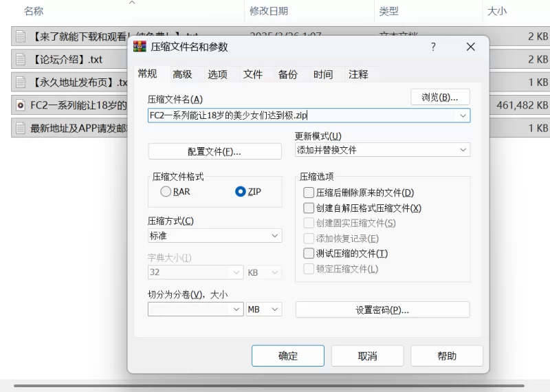The width and height of the screenshot is (550, 392).
Task: Click the file icon beside 【永久地址发布页】
Action: click(x=21, y=83)
